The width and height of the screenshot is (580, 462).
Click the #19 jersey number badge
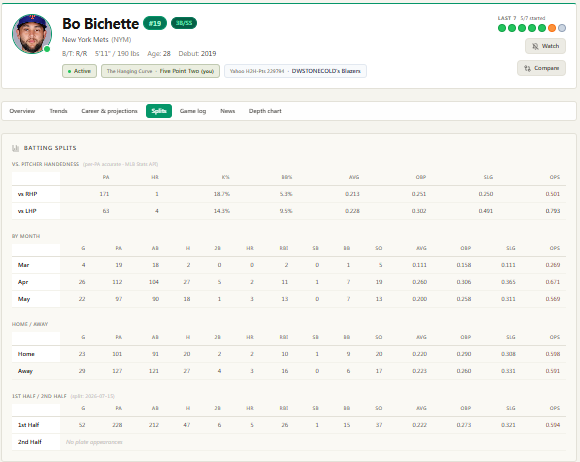point(155,23)
